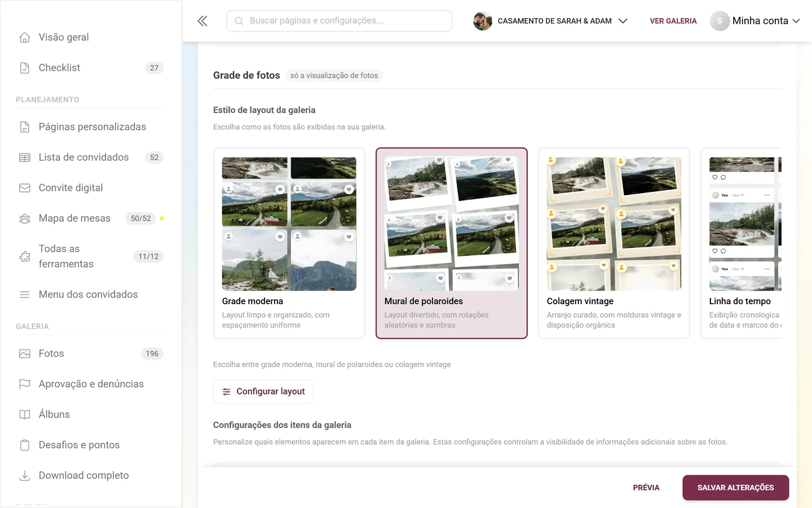Open the Casamento de Sarah & Adam event dropdown
Screen dimensions: 812x508
click(550, 21)
